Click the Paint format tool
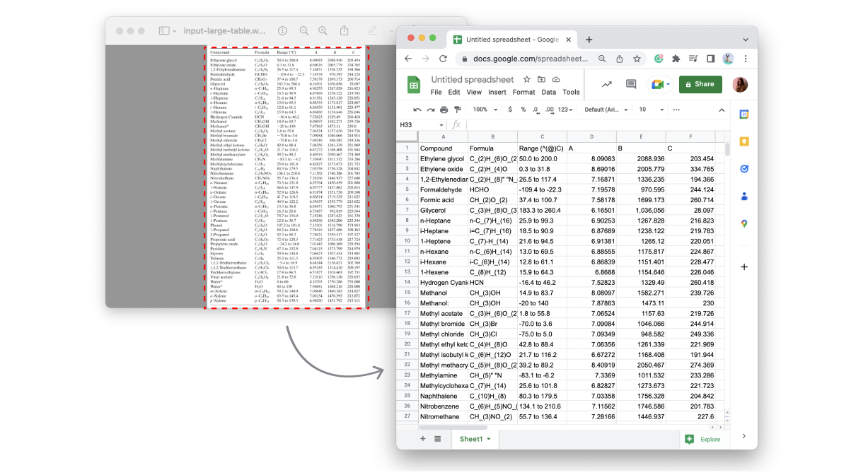This screenshot has height=475, width=868. (x=457, y=110)
